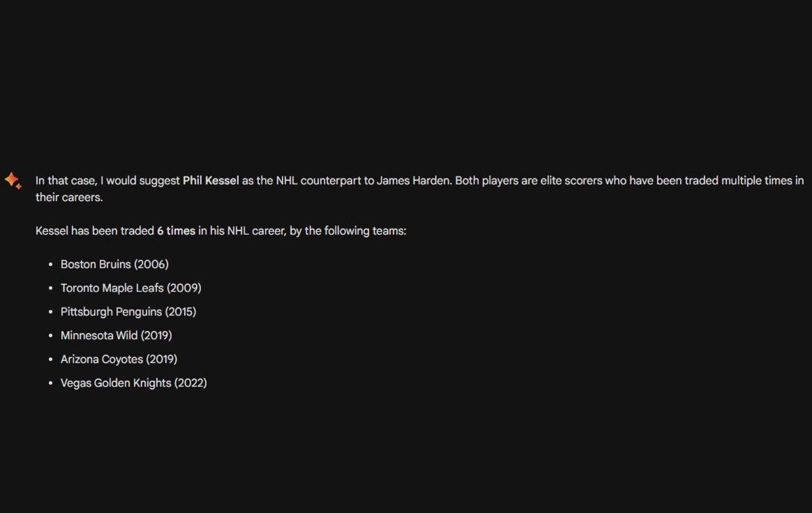Click the words "their careers."
812x513 pixels.
point(69,198)
